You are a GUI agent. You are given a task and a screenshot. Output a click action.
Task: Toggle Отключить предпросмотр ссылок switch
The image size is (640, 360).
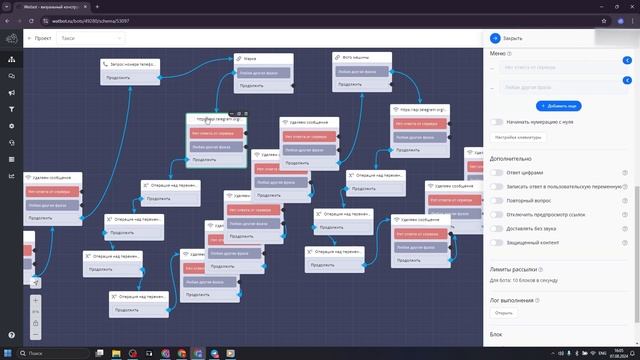(496, 214)
